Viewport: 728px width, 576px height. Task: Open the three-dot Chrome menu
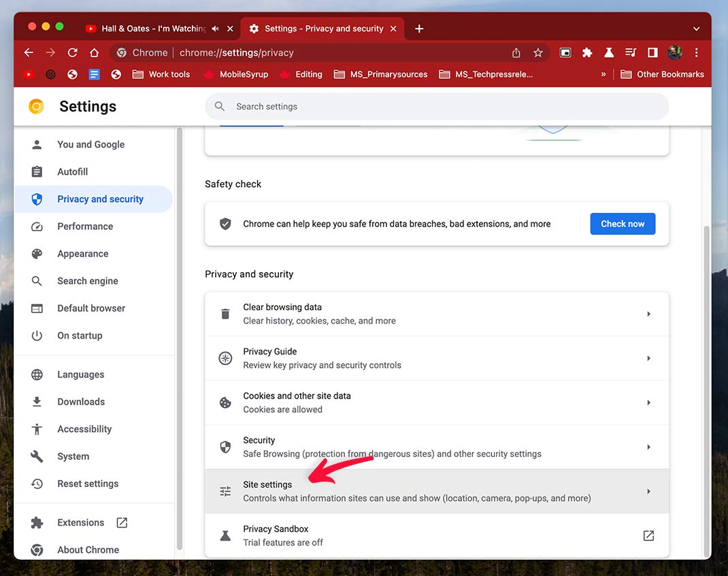coord(697,52)
